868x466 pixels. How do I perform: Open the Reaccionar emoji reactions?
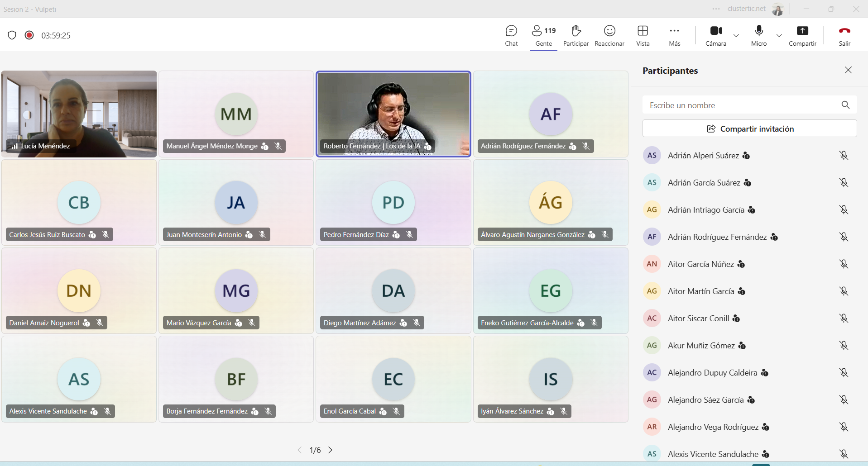pos(609,35)
